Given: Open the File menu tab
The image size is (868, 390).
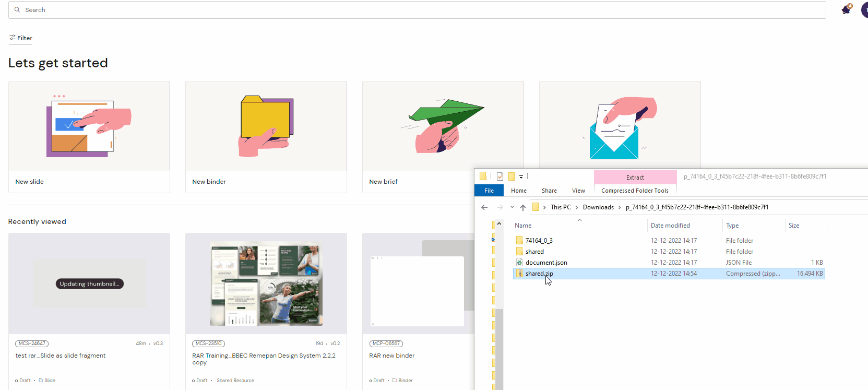Looking at the screenshot, I should point(489,191).
